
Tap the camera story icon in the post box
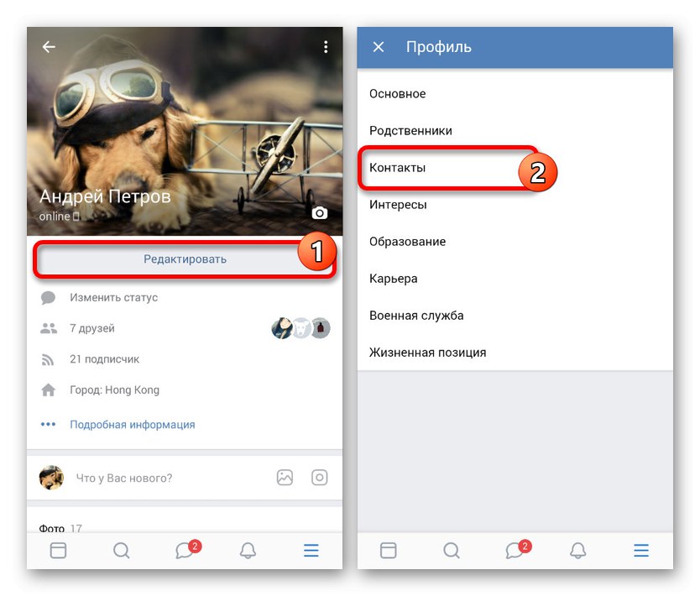pyautogui.click(x=319, y=478)
